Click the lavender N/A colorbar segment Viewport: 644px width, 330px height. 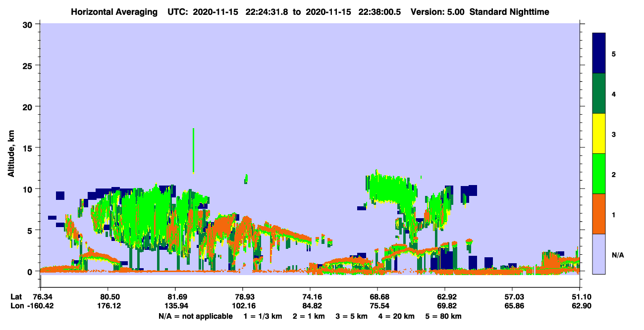click(x=599, y=254)
